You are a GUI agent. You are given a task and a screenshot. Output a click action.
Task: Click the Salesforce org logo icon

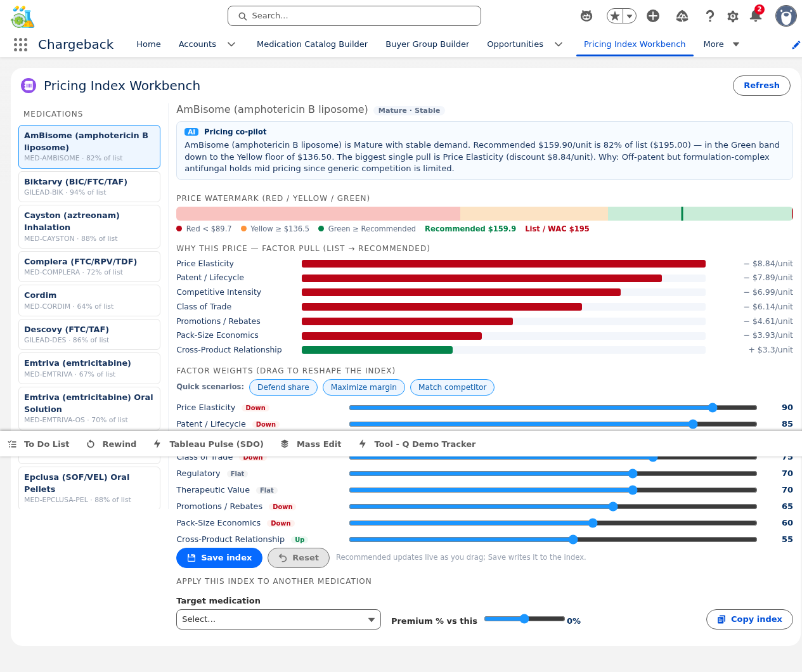tap(23, 17)
